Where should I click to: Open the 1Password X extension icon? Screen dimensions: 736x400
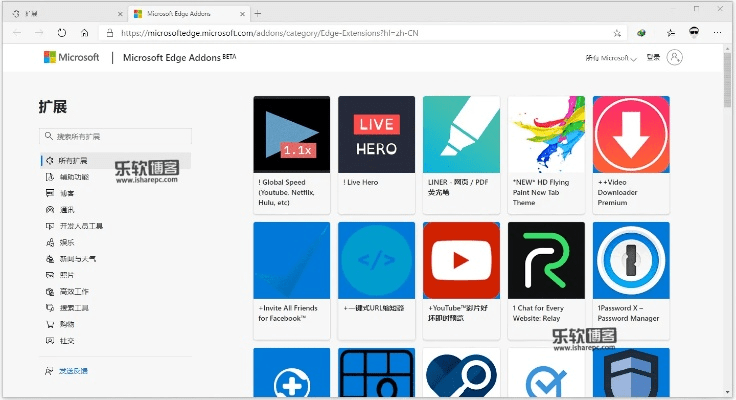(631, 259)
